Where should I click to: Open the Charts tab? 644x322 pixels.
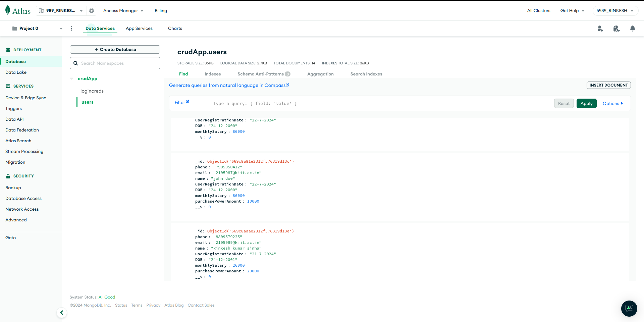175,29
